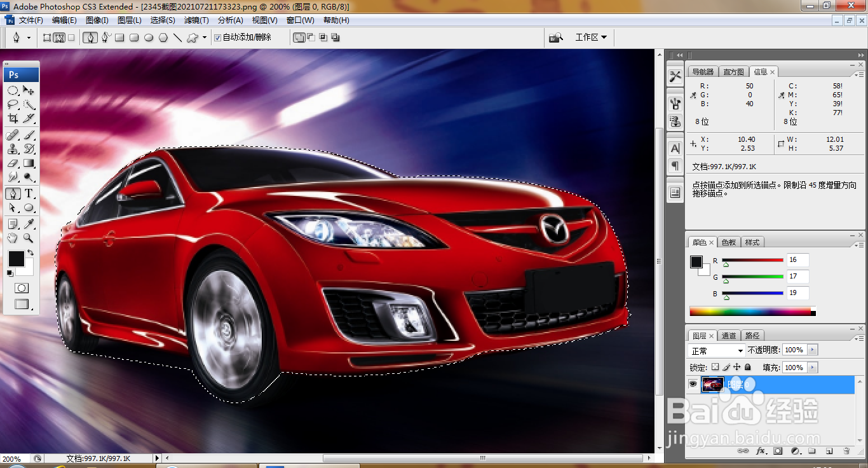Screen dimensions: 868x468
Task: Select the Move tool
Action: 29,90
